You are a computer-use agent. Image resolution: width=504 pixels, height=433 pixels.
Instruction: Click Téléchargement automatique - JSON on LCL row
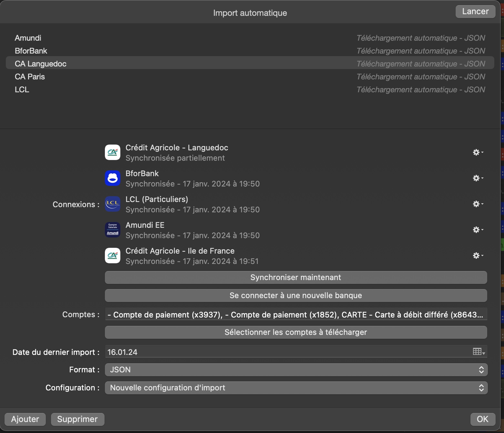(421, 90)
